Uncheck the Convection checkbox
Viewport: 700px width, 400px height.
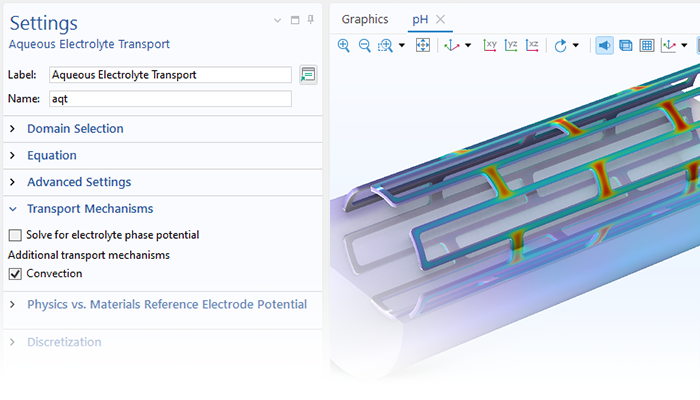point(15,274)
